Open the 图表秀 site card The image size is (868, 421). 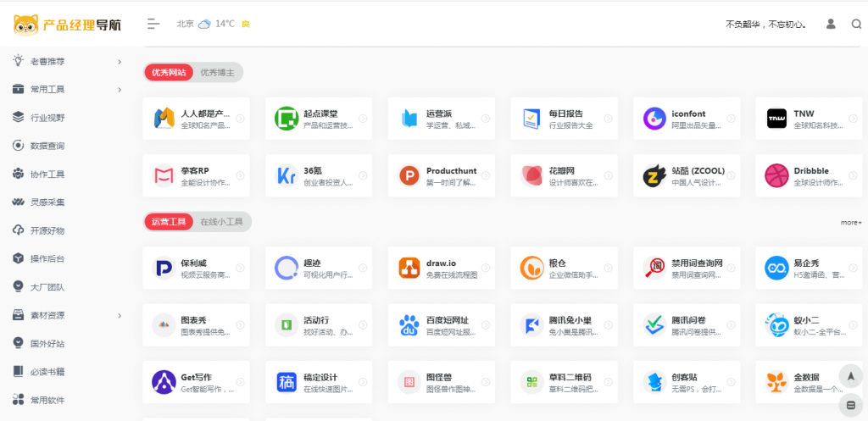click(x=196, y=325)
